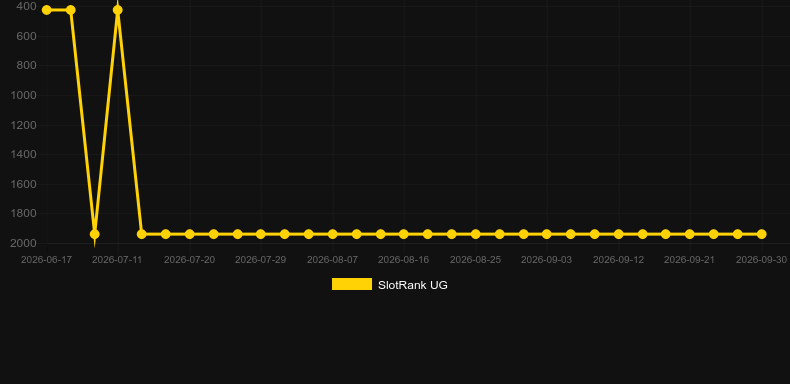
Task: Select the last data point at 2026-09-30
Action: click(x=761, y=234)
